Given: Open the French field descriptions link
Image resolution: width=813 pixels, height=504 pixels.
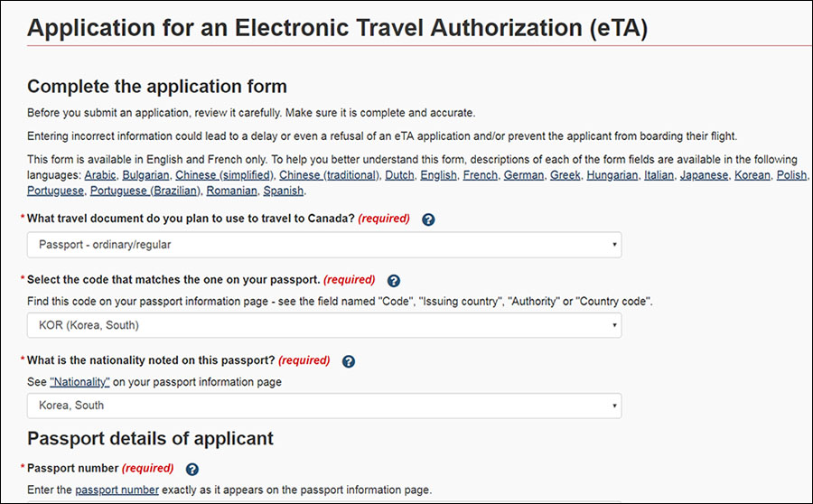Looking at the screenshot, I should (481, 175).
